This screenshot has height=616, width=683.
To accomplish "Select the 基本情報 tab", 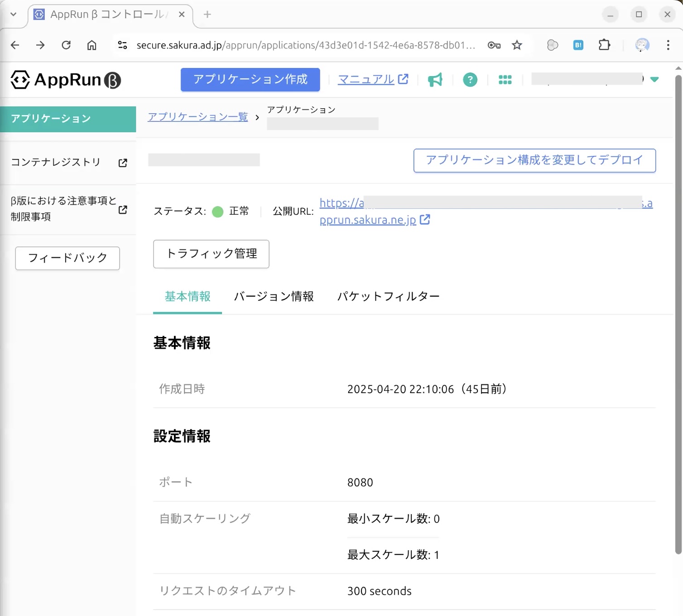I will [x=188, y=297].
